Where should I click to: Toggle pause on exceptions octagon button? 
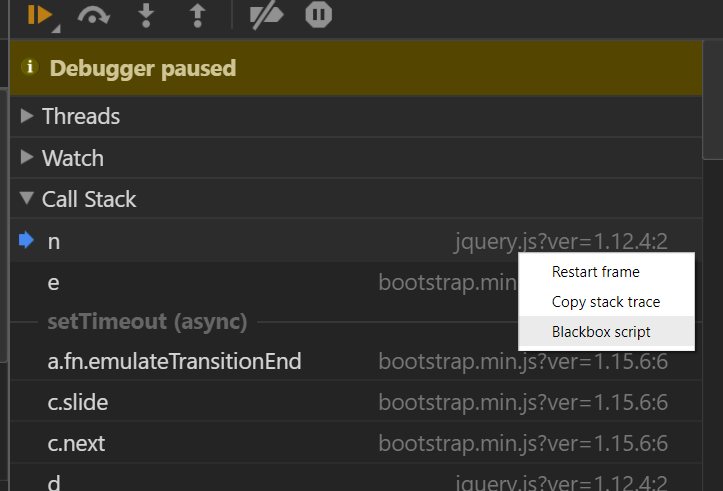coord(319,14)
